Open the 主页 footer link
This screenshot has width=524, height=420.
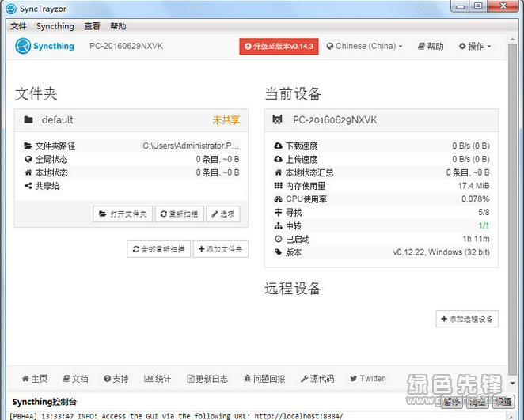click(35, 379)
